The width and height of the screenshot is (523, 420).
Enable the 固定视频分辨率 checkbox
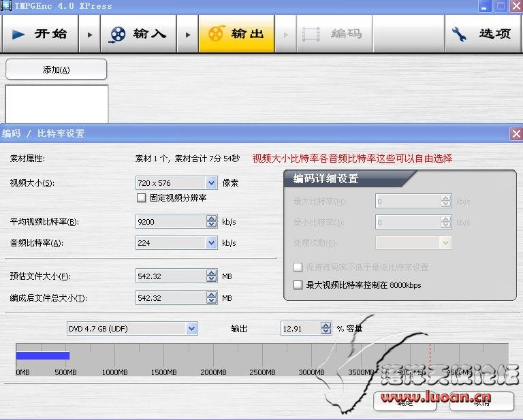tap(141, 197)
